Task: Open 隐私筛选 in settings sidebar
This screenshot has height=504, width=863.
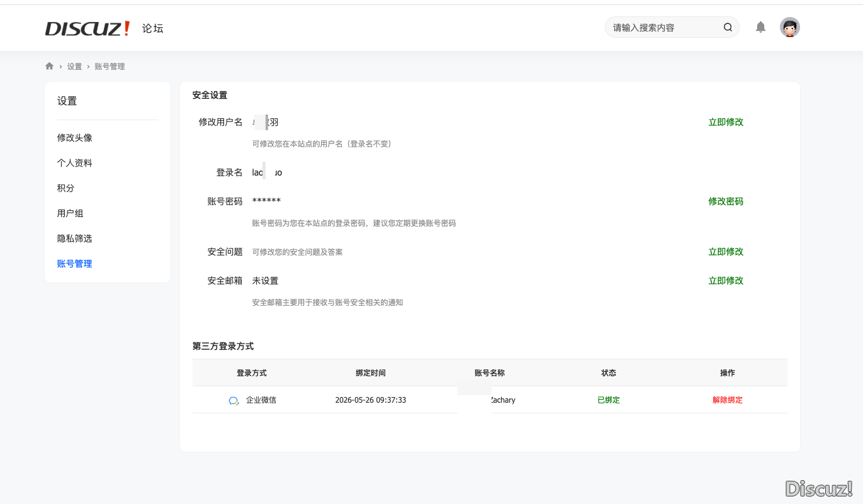Action: coord(75,238)
